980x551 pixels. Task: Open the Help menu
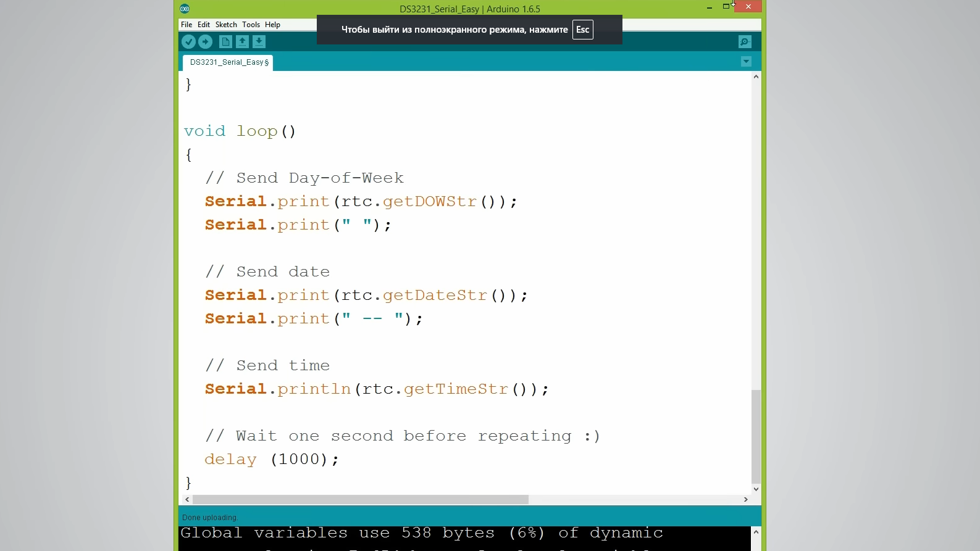[x=272, y=25]
